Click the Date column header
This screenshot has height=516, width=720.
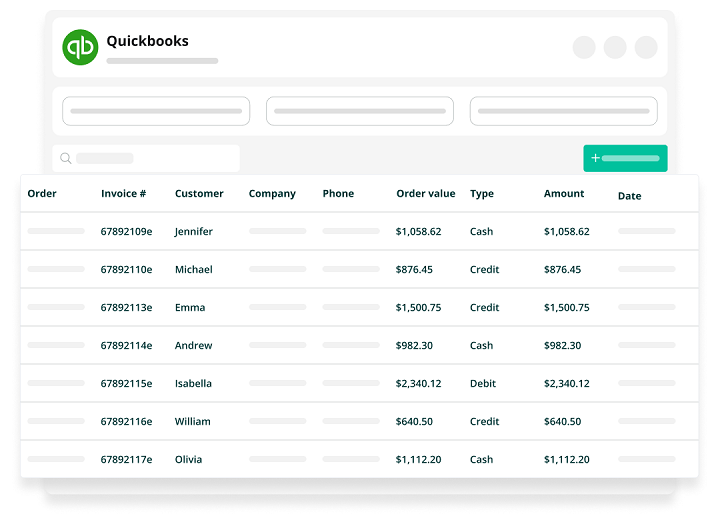point(629,196)
